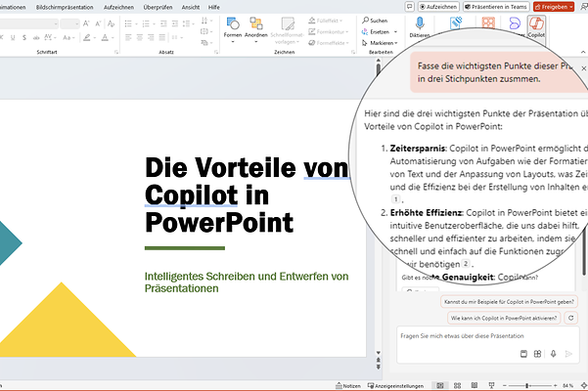
Task: Toggle the Notizen notes pane
Action: pos(347,385)
